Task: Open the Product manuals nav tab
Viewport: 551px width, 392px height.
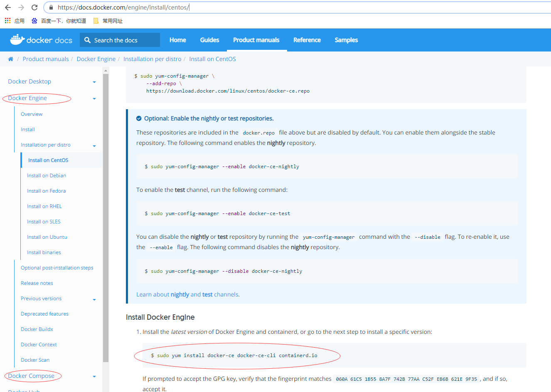Action: point(256,40)
